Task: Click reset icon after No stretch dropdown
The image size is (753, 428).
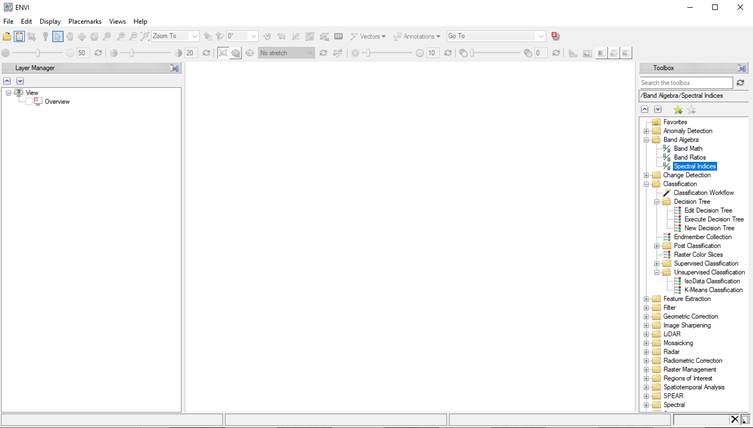Action: point(323,53)
